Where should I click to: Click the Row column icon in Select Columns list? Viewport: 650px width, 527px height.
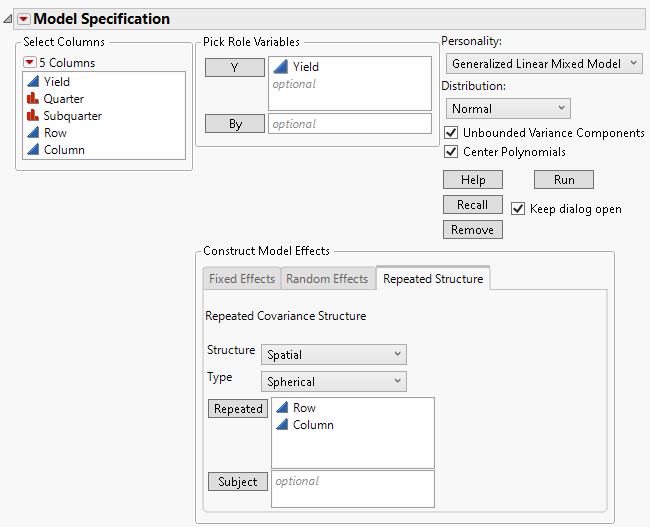(33, 133)
